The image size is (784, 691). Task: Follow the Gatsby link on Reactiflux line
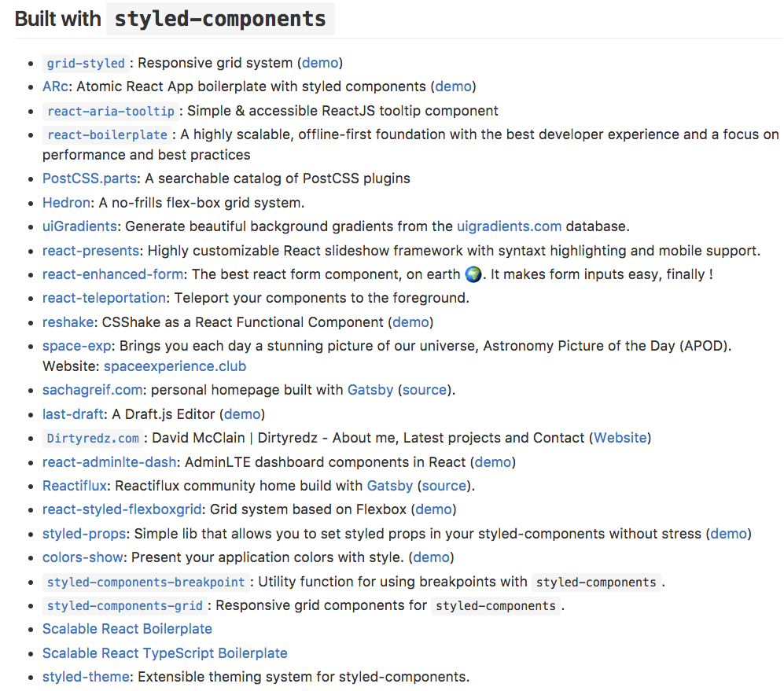390,486
